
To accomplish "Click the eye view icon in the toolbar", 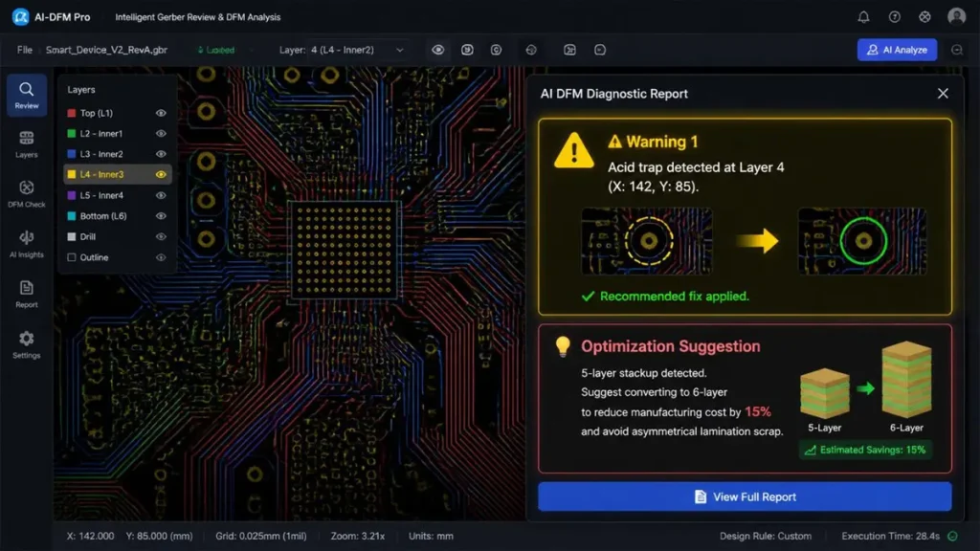I will click(437, 50).
